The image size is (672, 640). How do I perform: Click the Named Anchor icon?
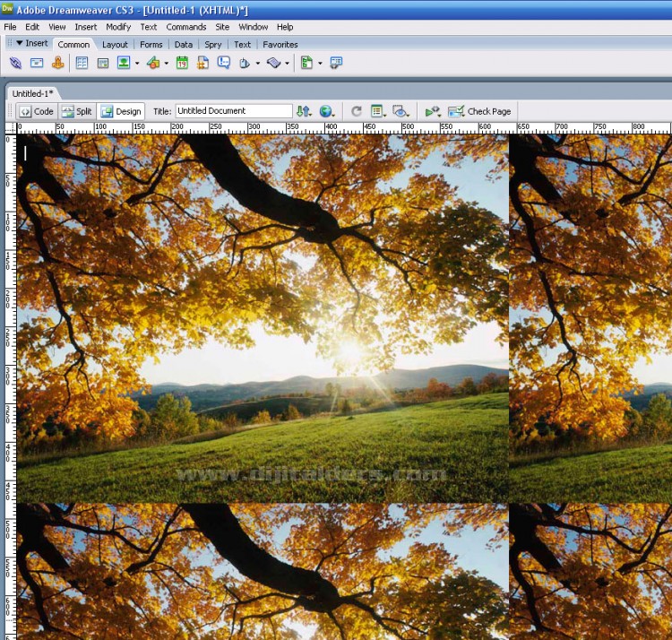pos(58,63)
